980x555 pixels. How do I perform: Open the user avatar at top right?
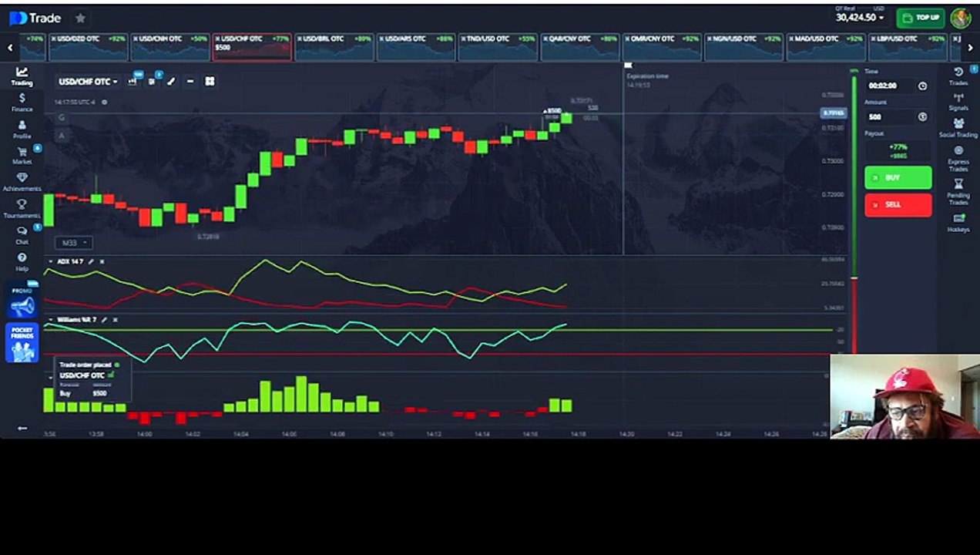pos(960,18)
